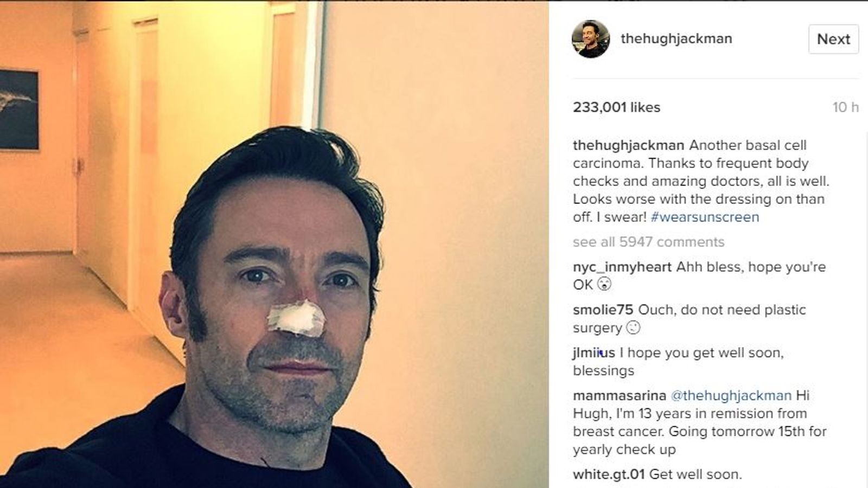868x488 pixels.
Task: Click the Next button
Action: coord(833,39)
